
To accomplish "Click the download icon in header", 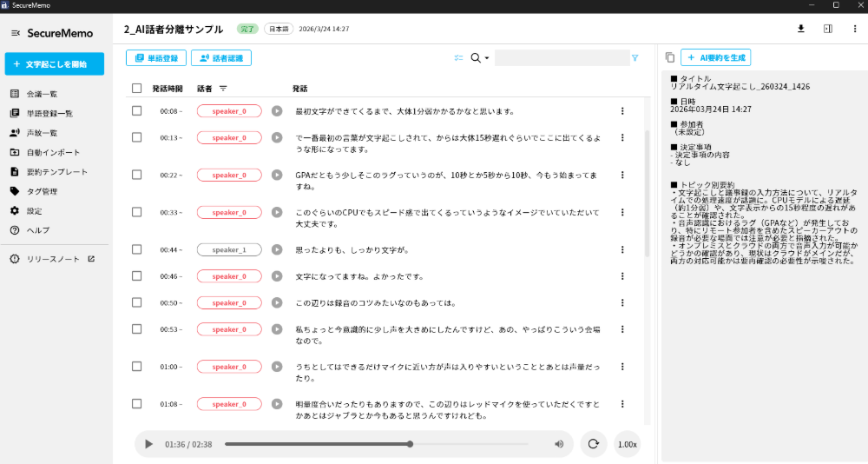I will coord(800,29).
